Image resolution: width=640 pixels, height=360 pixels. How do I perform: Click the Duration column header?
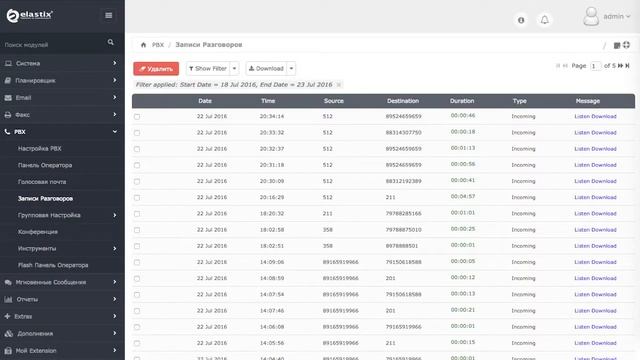click(x=462, y=101)
